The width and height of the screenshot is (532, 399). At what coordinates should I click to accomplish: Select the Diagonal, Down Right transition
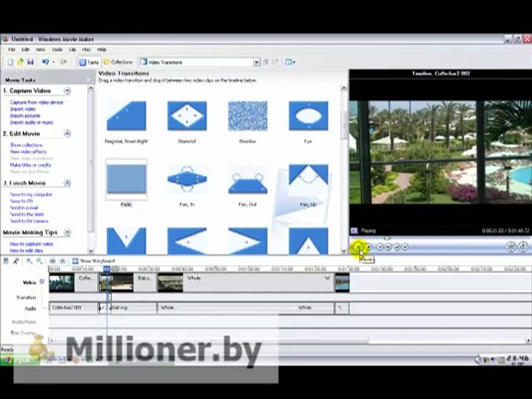pos(126,116)
